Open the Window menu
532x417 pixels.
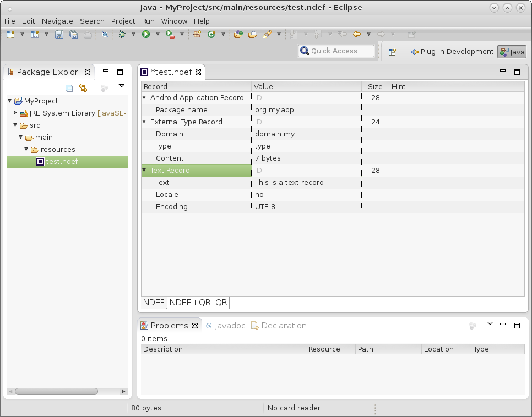click(x=174, y=21)
